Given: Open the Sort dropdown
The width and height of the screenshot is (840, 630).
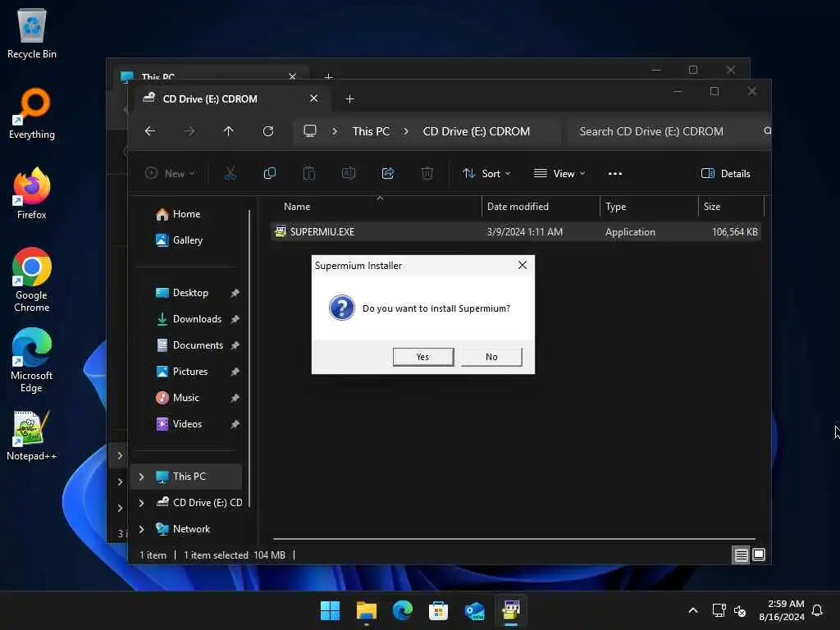Looking at the screenshot, I should click(486, 174).
